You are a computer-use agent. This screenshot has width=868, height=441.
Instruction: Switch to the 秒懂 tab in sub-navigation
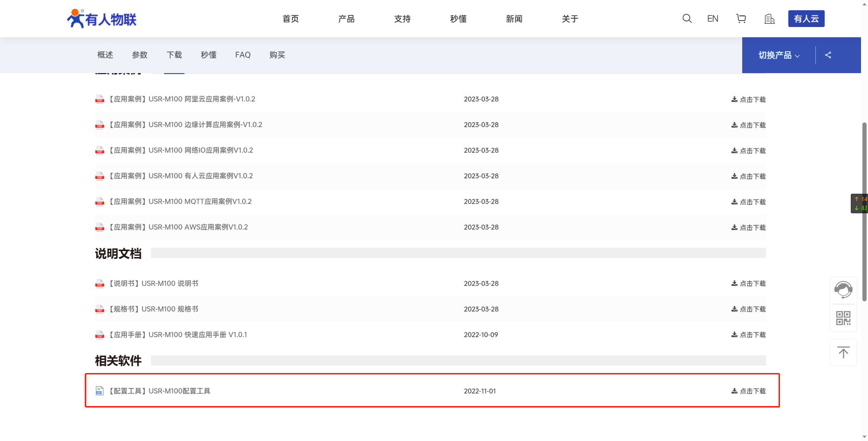click(209, 55)
